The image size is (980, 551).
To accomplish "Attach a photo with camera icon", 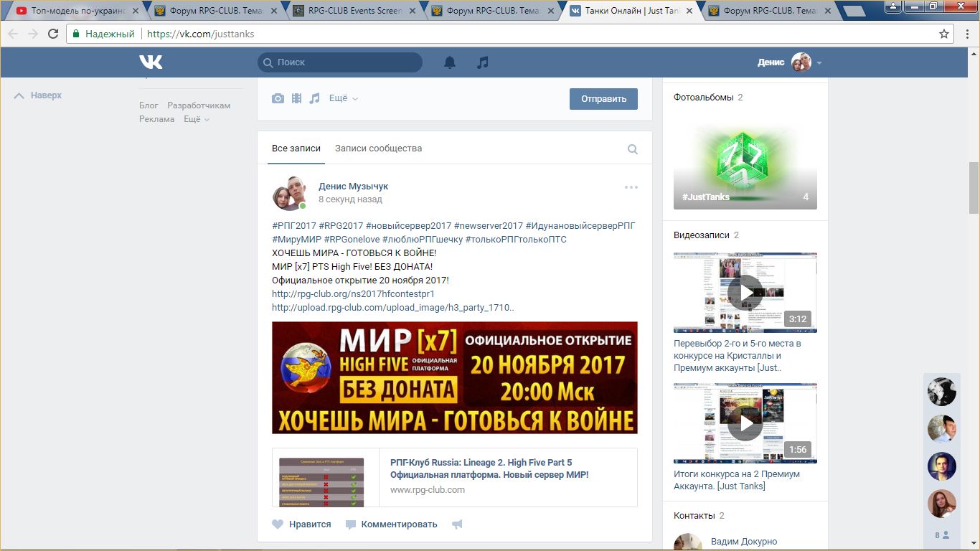I will pyautogui.click(x=278, y=98).
